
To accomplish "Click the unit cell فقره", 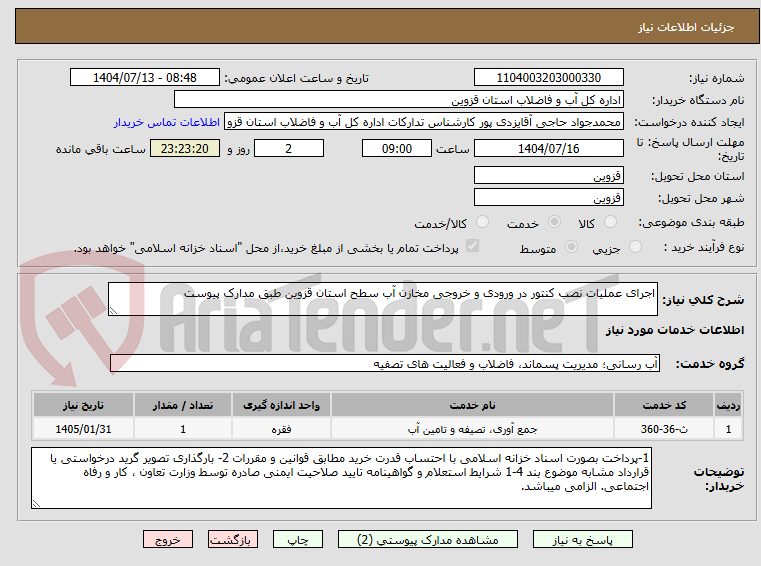I will [x=281, y=429].
